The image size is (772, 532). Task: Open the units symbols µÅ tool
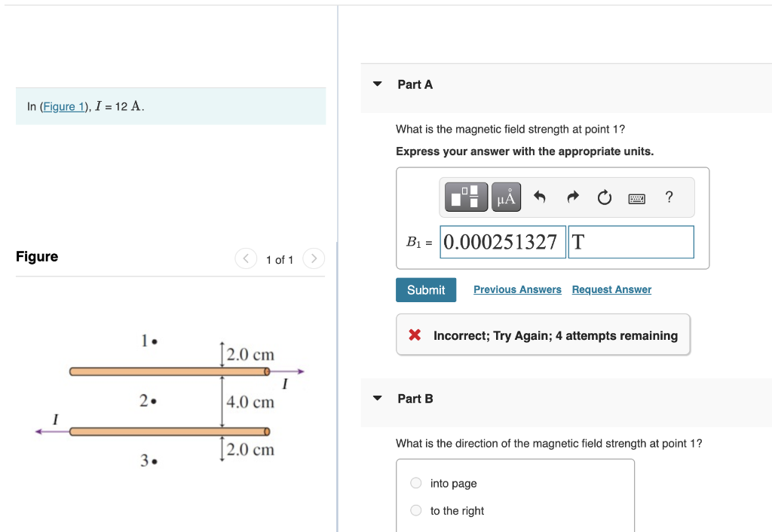[x=506, y=197]
